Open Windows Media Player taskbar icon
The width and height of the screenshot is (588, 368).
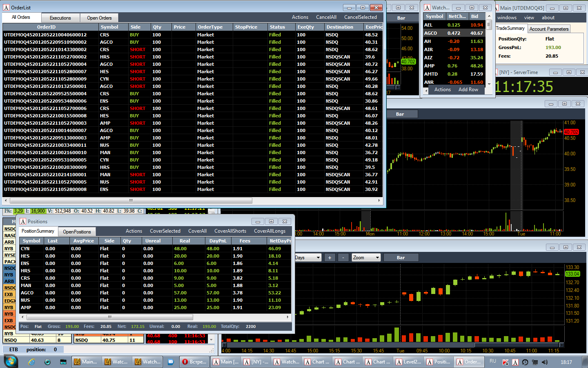(x=48, y=362)
